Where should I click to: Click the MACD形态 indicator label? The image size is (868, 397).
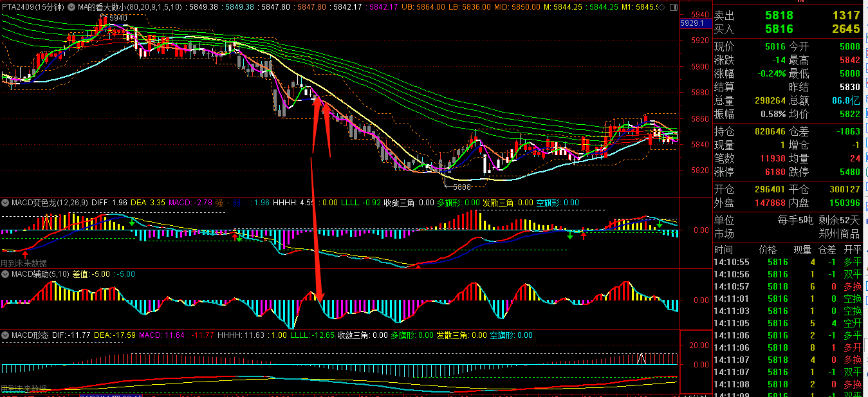[x=30, y=335]
